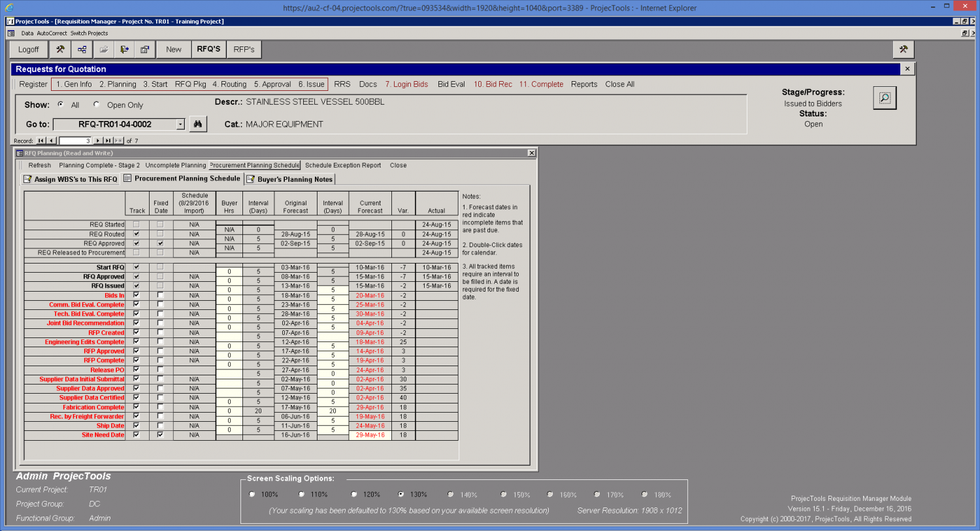Open the Switch Projects menu
The width and height of the screenshot is (980, 531).
click(x=89, y=33)
